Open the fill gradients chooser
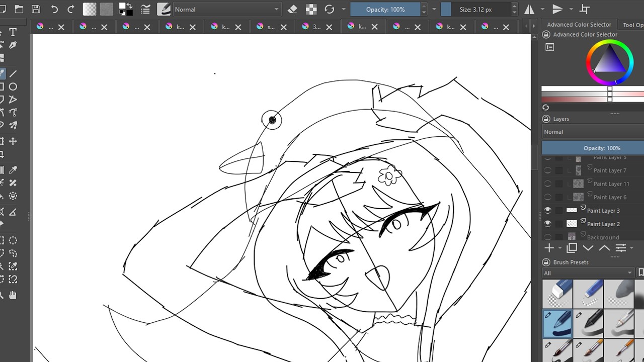The width and height of the screenshot is (644, 362). pos(90,9)
